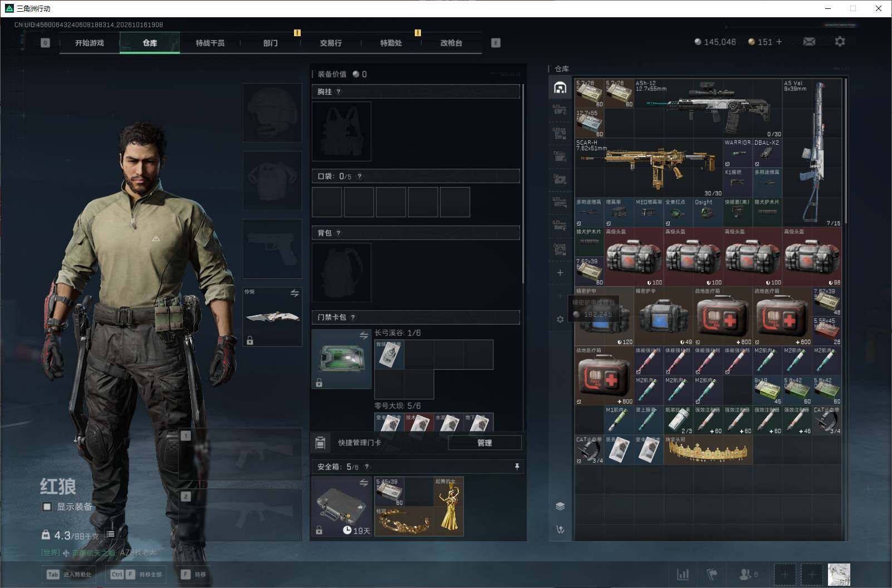Click the flag icon in bottom bar
Viewport: 892px width, 588px height.
coord(712,574)
